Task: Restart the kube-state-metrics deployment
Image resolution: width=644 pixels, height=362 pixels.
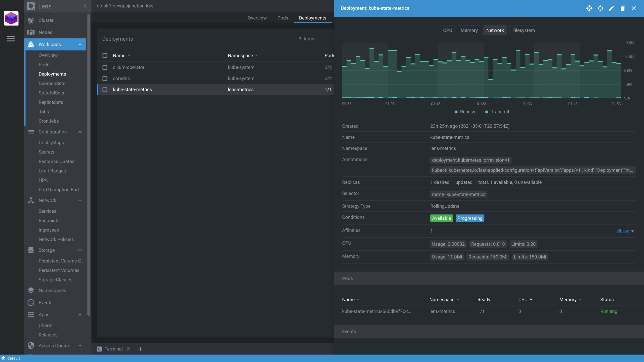Action: point(600,8)
